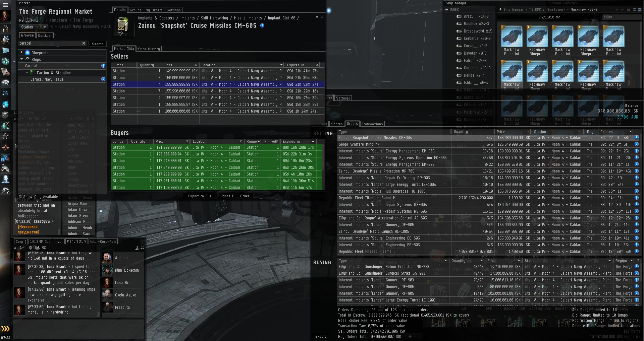Show info for the Siege Warfare Mindlink sell order
644x341 pixels.
[x=637, y=144]
